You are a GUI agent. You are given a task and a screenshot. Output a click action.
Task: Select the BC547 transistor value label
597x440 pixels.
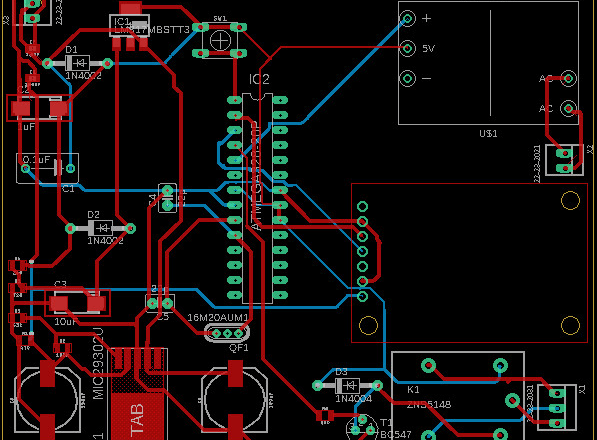(x=396, y=434)
